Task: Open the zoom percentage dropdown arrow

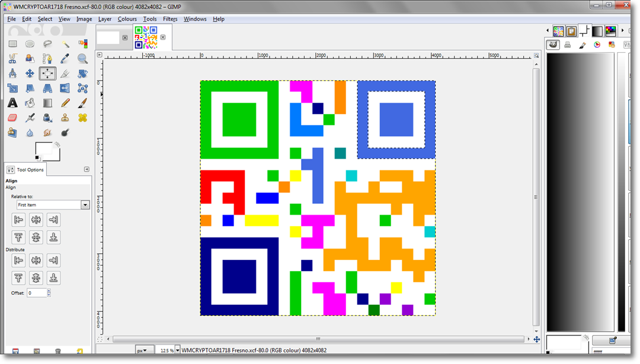Action: point(177,350)
